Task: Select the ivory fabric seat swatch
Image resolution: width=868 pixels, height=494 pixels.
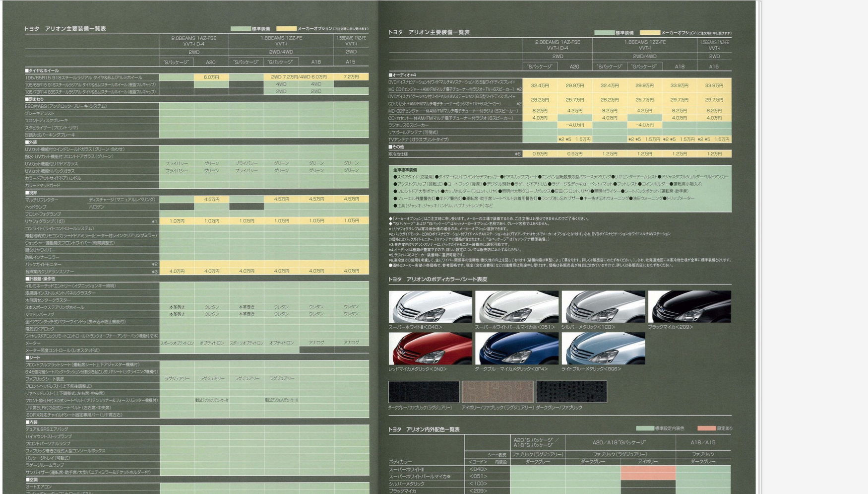Action: [497, 392]
